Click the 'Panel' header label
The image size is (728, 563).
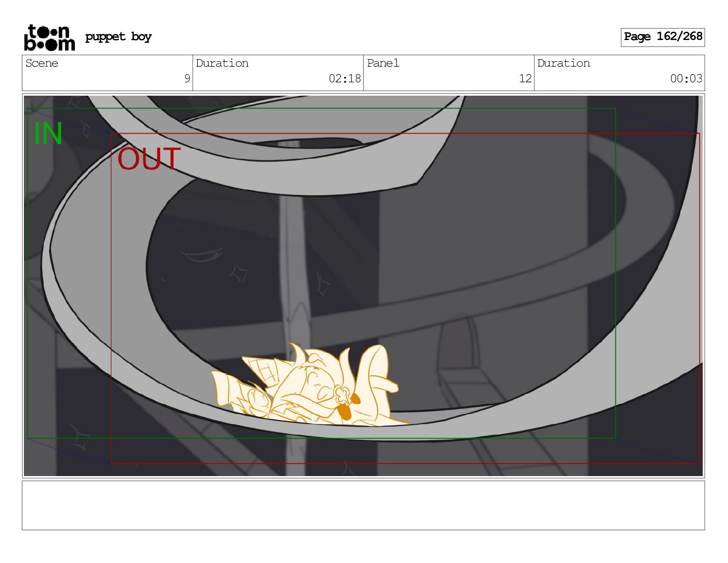click(383, 63)
